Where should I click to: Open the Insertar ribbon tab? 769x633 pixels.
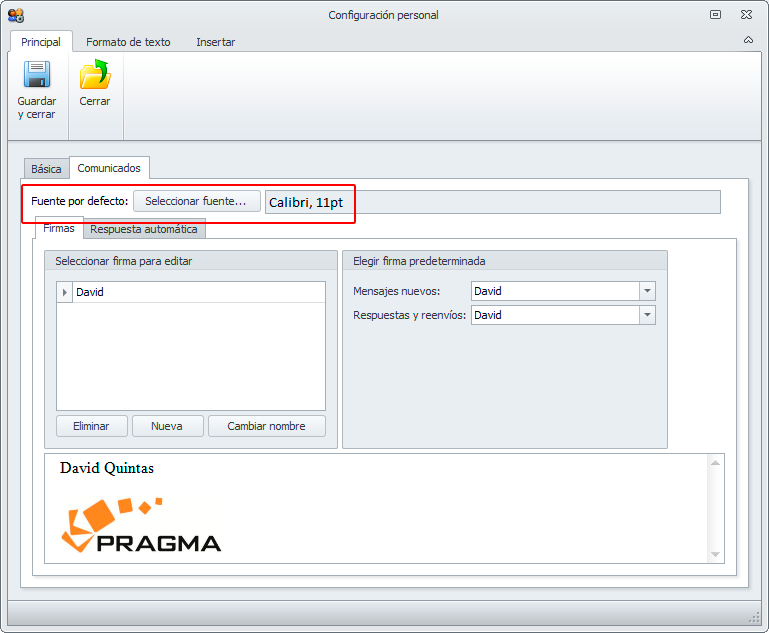[x=216, y=42]
